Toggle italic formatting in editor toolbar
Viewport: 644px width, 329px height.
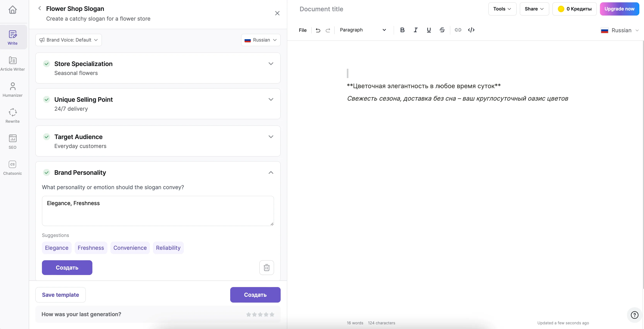click(415, 30)
